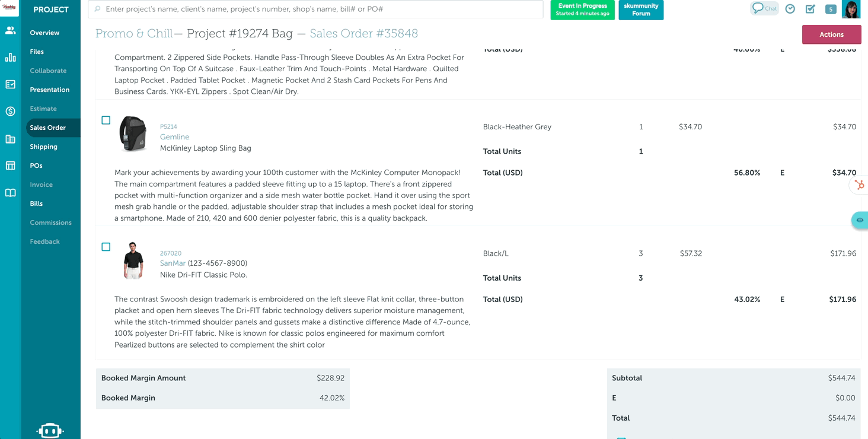The image size is (868, 439).
Task: Click product code P5214 link
Action: click(168, 126)
